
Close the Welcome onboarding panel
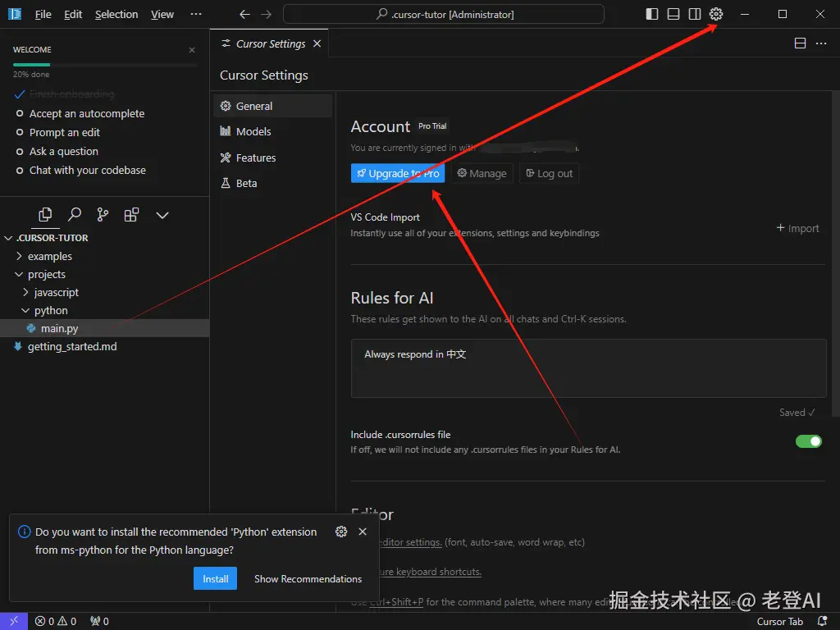click(192, 50)
